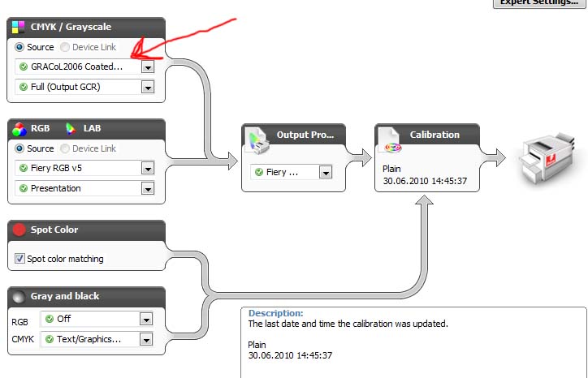Open the Fiery RGB v5 dropdown
The image size is (588, 378).
coord(148,169)
